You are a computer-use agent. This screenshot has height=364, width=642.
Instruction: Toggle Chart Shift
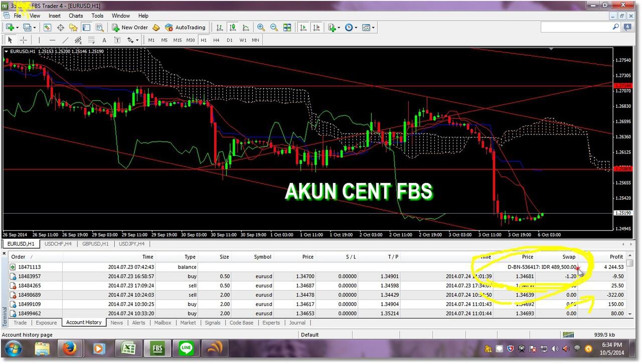click(x=316, y=28)
